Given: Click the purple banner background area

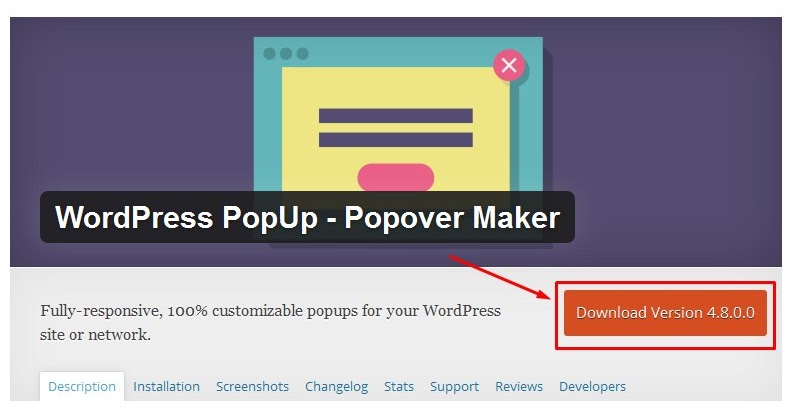Looking at the screenshot, I should [x=125, y=100].
